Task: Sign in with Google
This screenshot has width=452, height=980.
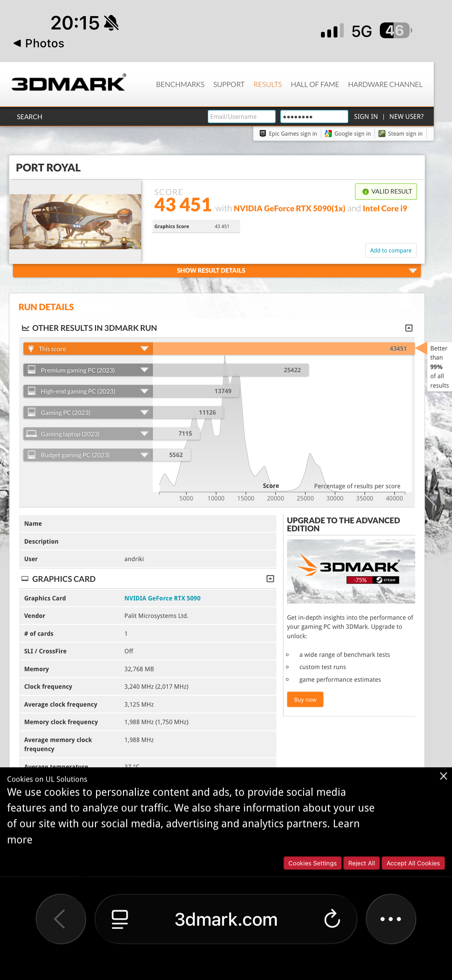Action: coord(347,134)
